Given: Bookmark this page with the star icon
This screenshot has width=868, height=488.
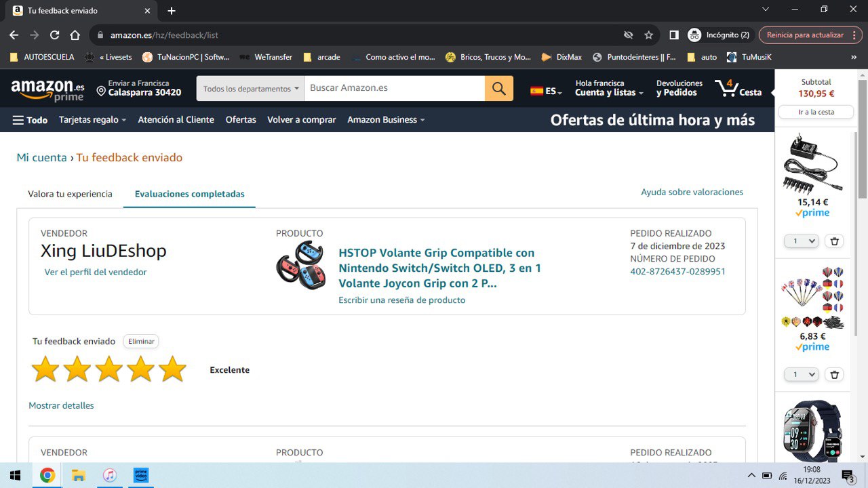Looking at the screenshot, I should tap(648, 35).
